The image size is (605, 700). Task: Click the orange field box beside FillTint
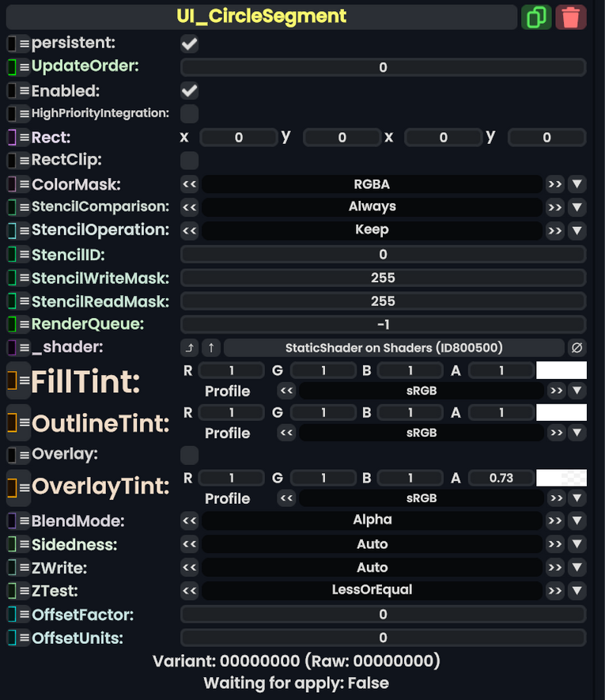pos(12,381)
